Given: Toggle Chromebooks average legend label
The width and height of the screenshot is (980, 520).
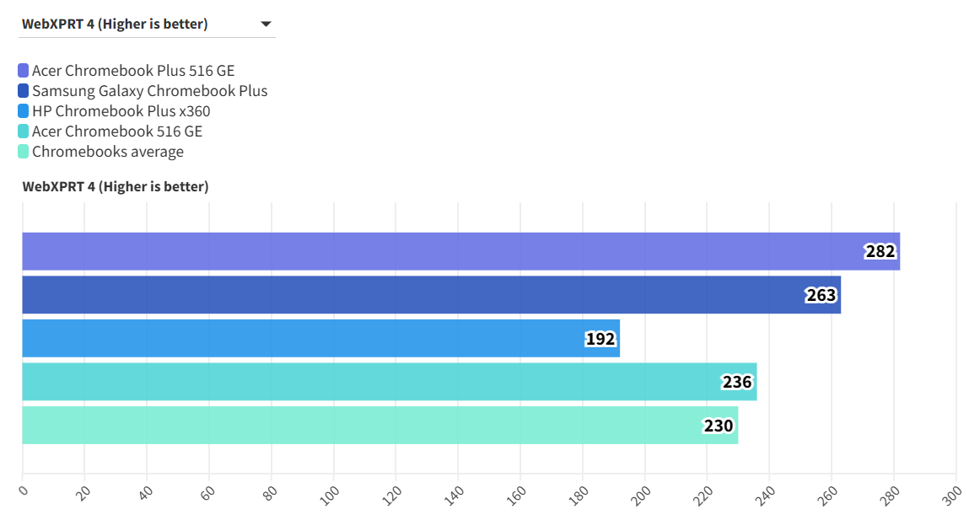Looking at the screenshot, I should (107, 152).
